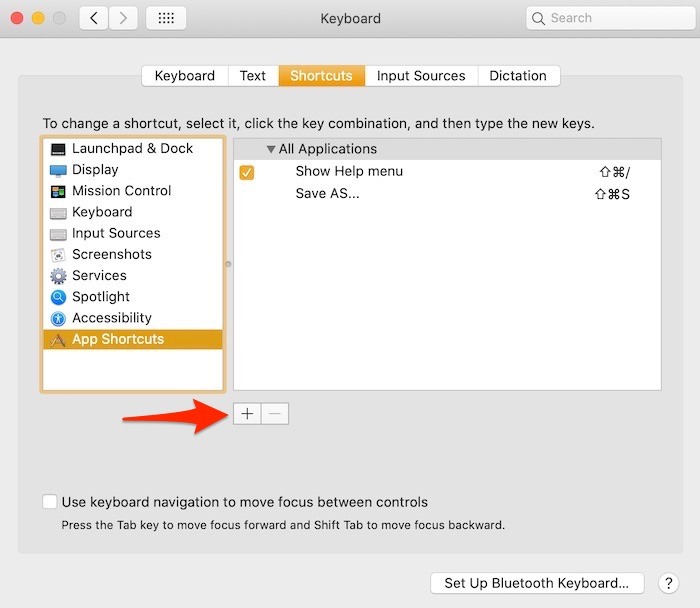The height and width of the screenshot is (608, 700).
Task: Select Launchpad & Dock category text
Action: [x=133, y=148]
